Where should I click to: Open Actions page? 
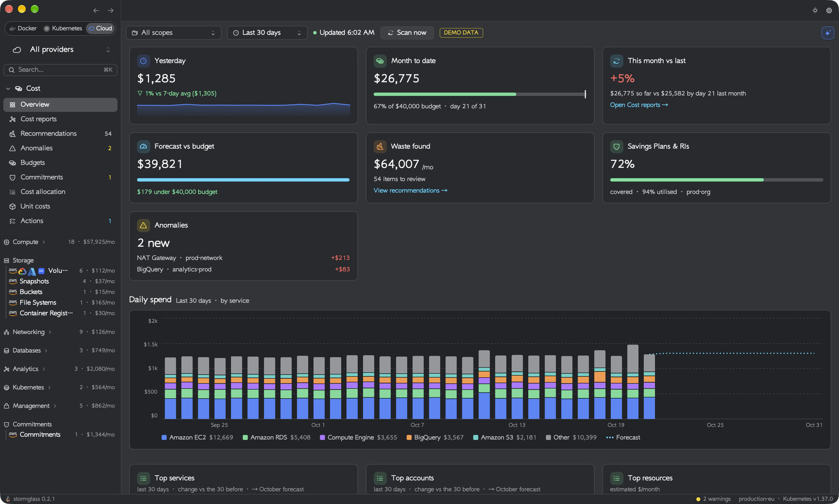[60, 221]
